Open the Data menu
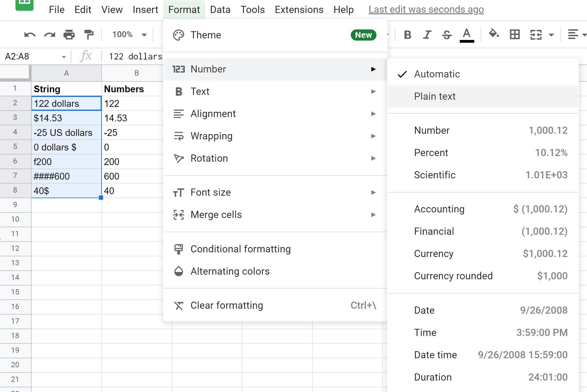Image resolution: width=587 pixels, height=392 pixels. (220, 10)
